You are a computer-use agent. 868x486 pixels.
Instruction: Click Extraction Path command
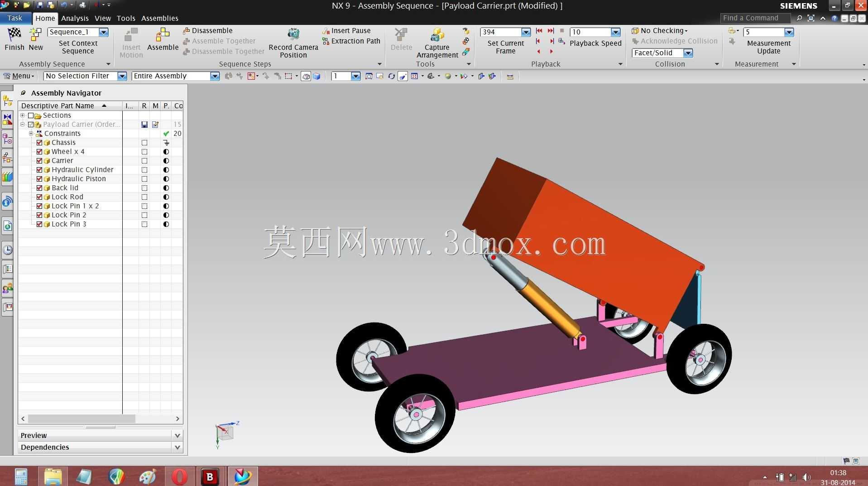pyautogui.click(x=351, y=41)
